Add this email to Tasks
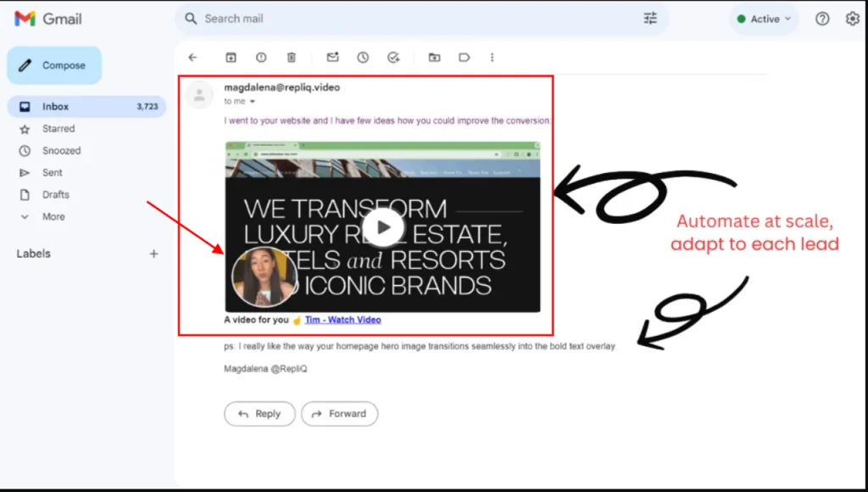The image size is (868, 492). (x=393, y=58)
